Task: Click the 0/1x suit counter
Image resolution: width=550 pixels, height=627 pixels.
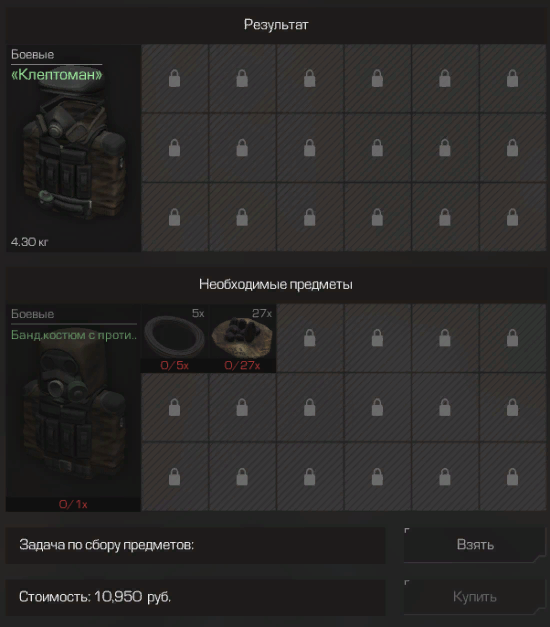Action: (73, 504)
